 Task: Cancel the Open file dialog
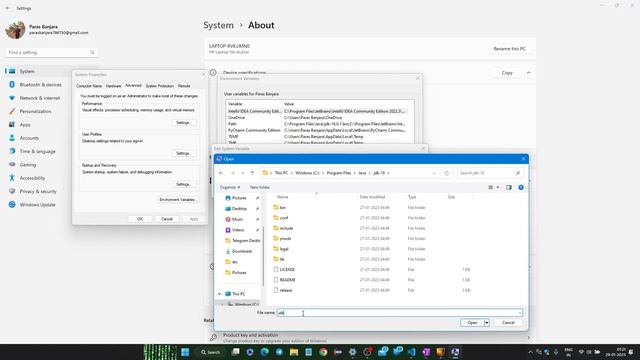pyautogui.click(x=508, y=322)
